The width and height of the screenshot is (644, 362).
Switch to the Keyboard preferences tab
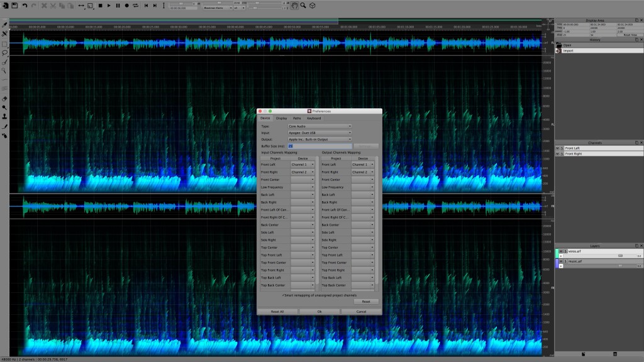(314, 118)
